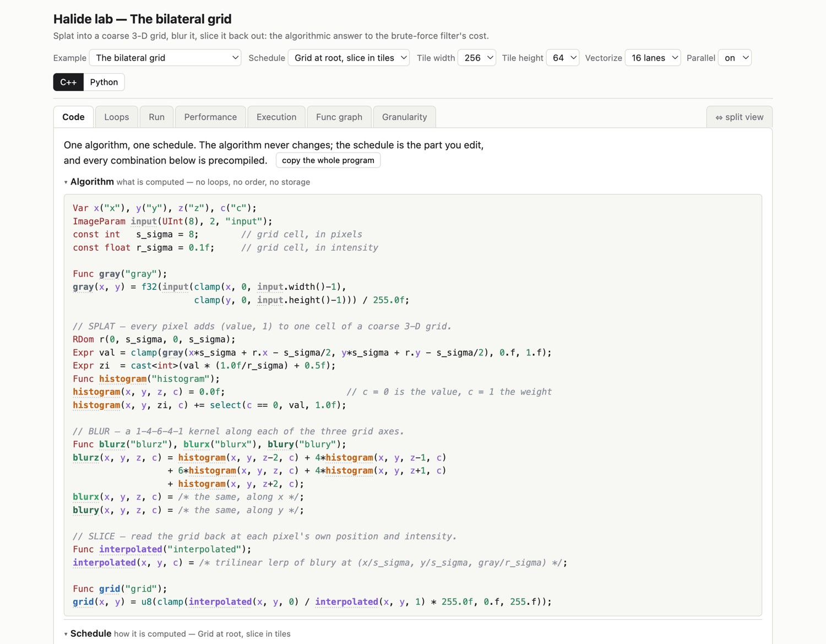
Task: Change the Tile width dropdown value
Action: (x=477, y=58)
